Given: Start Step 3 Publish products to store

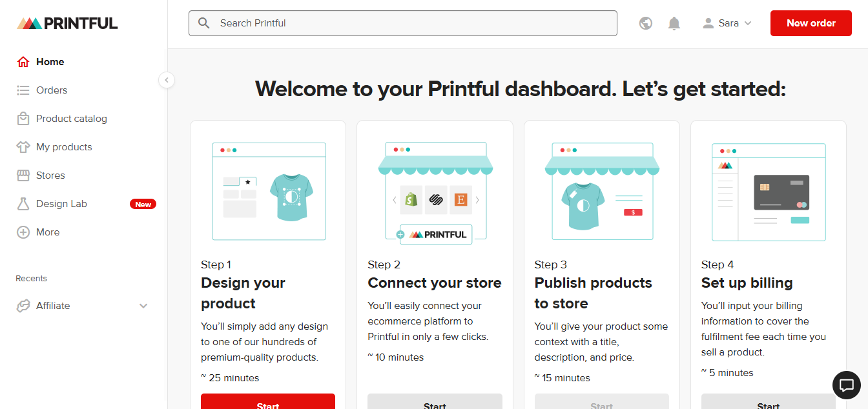Looking at the screenshot, I should click(x=601, y=401).
